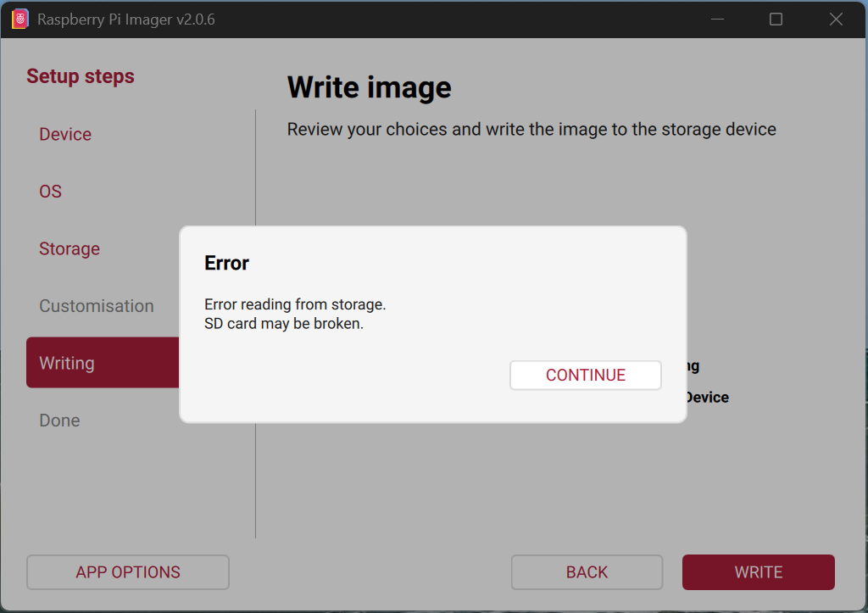
Task: Click the 'SD card may be broken' message
Action: 284,324
